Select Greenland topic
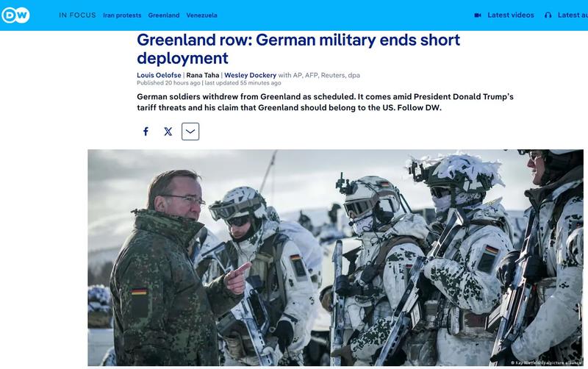This screenshot has width=588, height=369. [x=164, y=15]
